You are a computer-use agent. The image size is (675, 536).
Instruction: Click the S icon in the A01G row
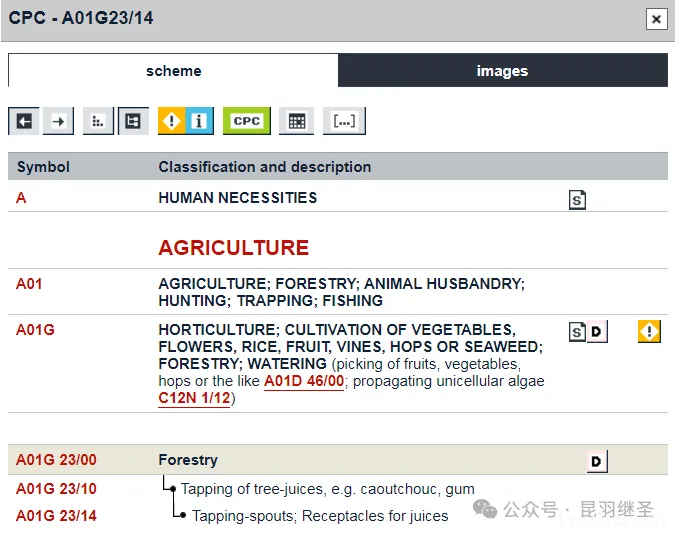(577, 332)
